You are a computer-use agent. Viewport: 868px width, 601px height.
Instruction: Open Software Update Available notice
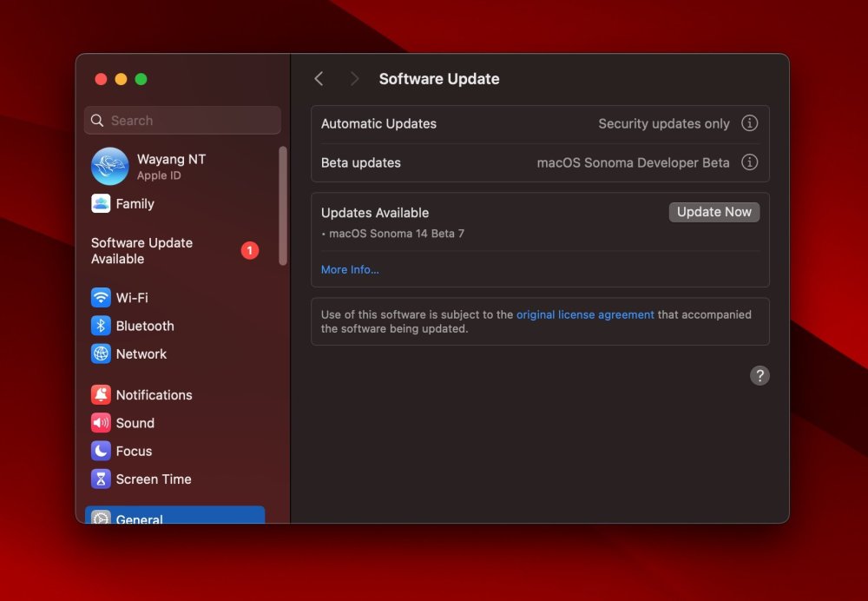(x=175, y=251)
